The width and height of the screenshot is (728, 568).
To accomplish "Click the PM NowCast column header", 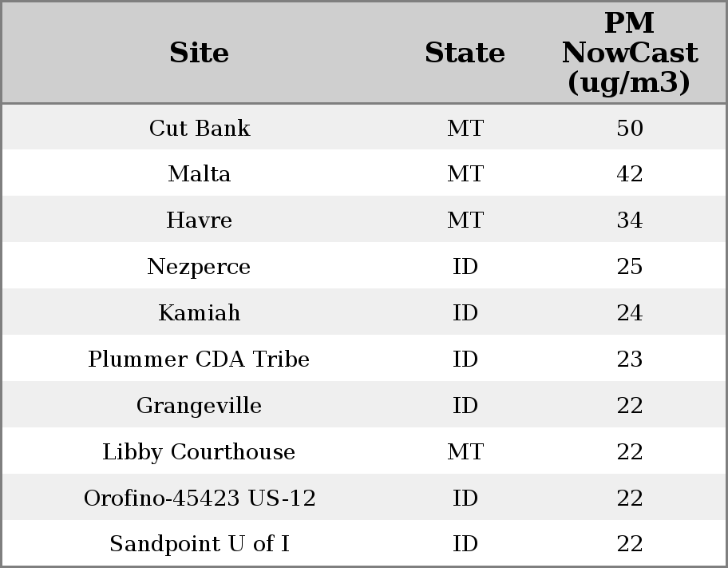I will (x=629, y=53).
